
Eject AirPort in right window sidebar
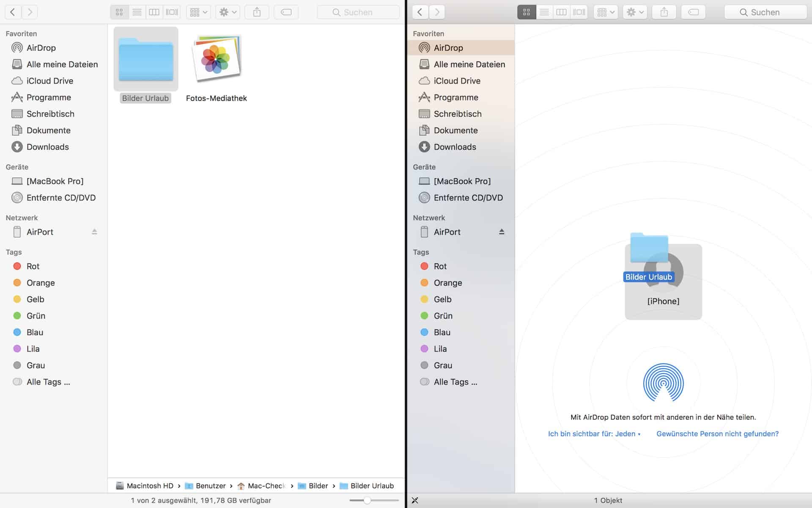point(502,232)
